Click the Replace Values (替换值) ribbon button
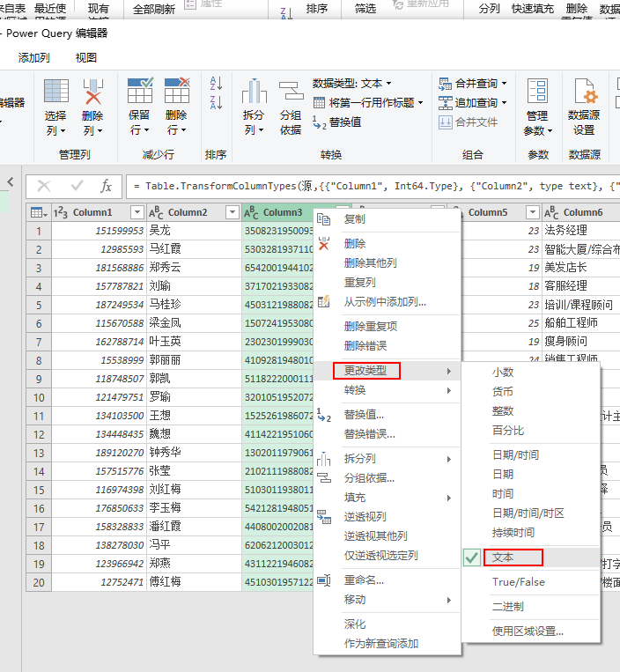620x672 pixels. coord(337,122)
